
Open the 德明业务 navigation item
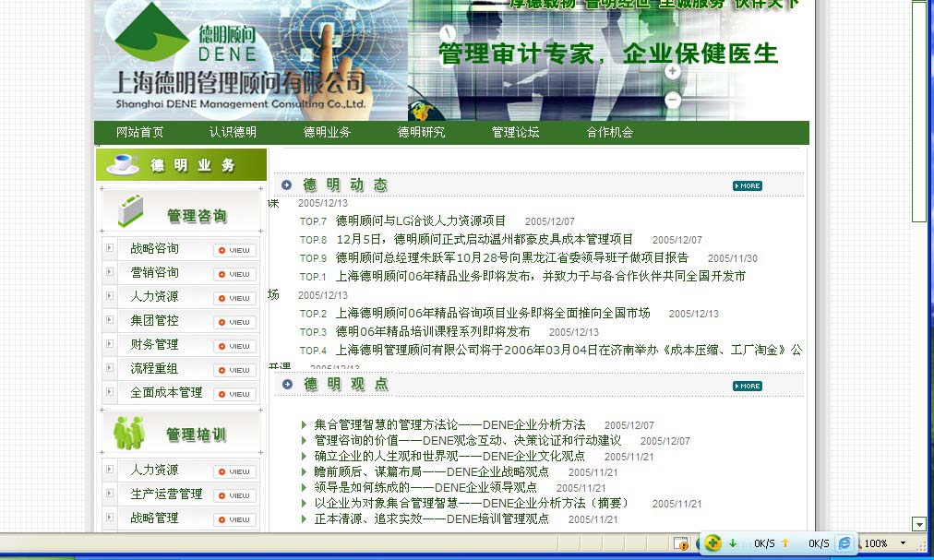coord(327,132)
